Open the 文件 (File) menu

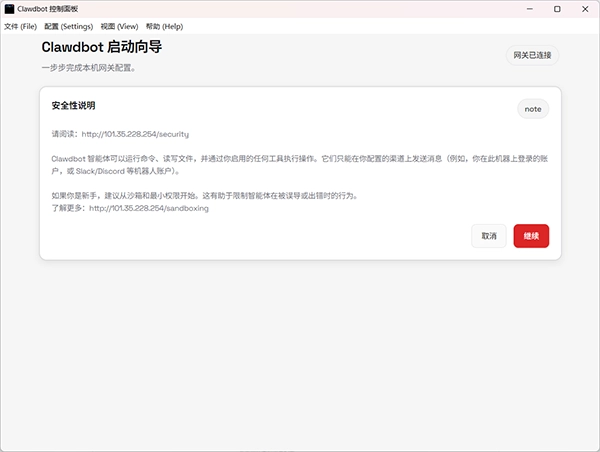(20, 26)
